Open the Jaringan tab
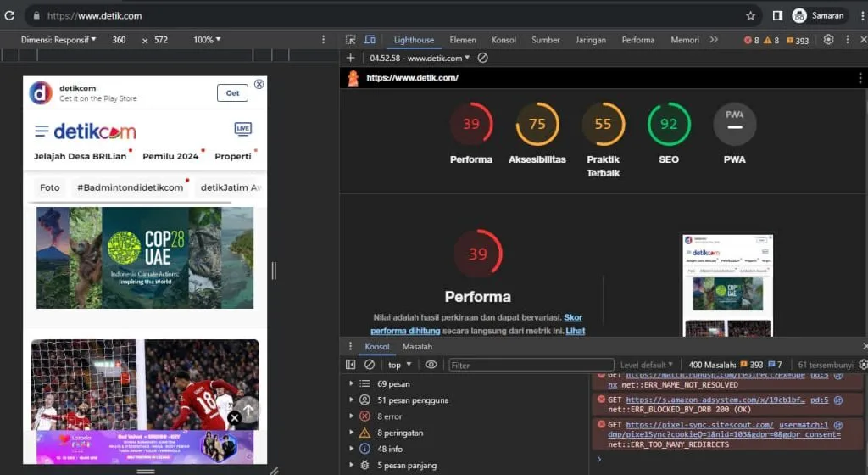 (x=591, y=40)
